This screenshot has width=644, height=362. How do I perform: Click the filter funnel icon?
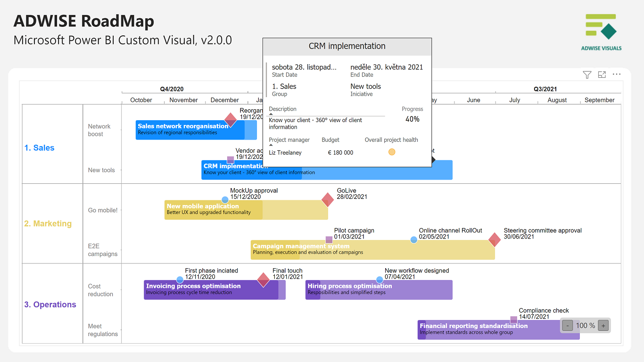587,74
